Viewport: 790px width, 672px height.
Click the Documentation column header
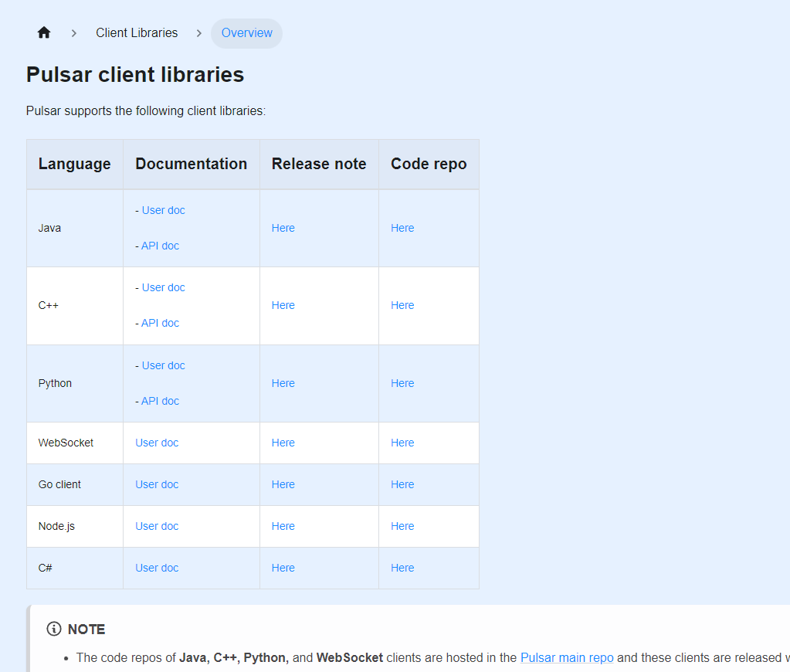(192, 164)
